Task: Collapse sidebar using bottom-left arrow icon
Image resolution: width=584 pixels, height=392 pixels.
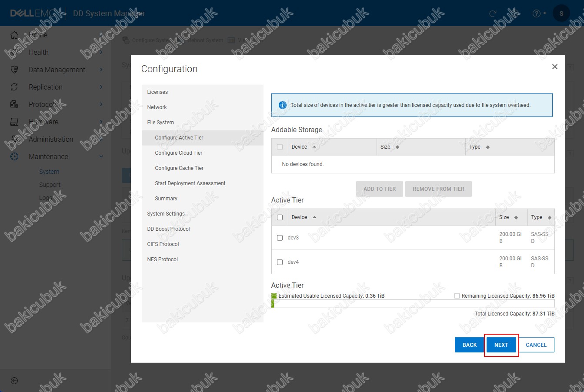Action: pos(14,381)
